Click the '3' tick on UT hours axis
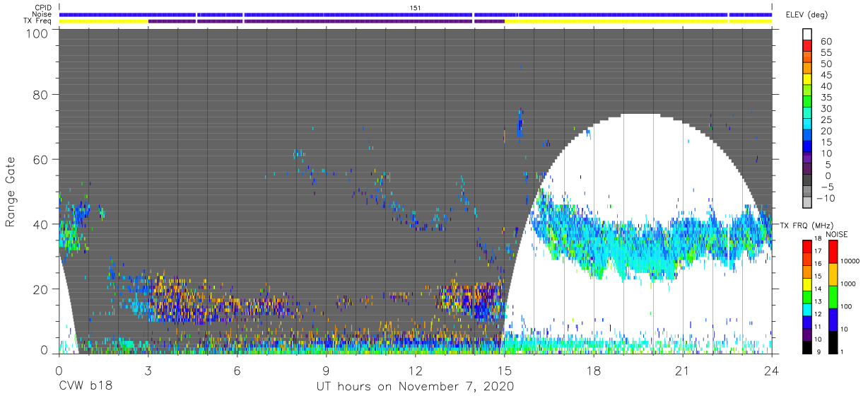This screenshot has width=868, height=401. pyautogui.click(x=148, y=369)
